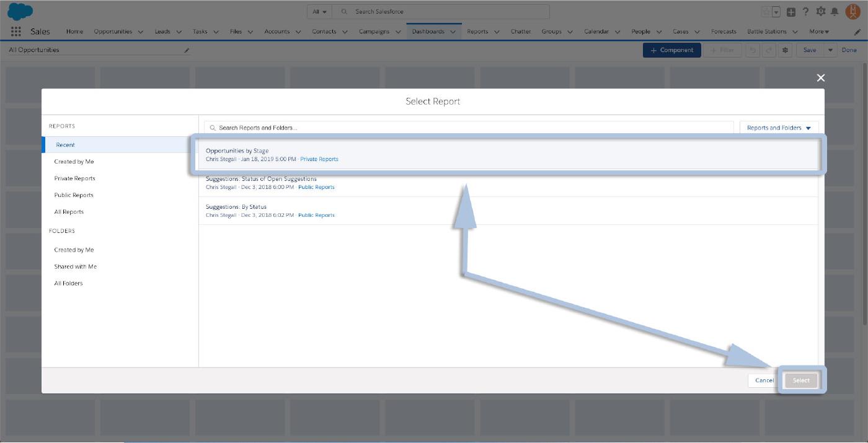Open the Setup gear icon in header

pos(820,12)
